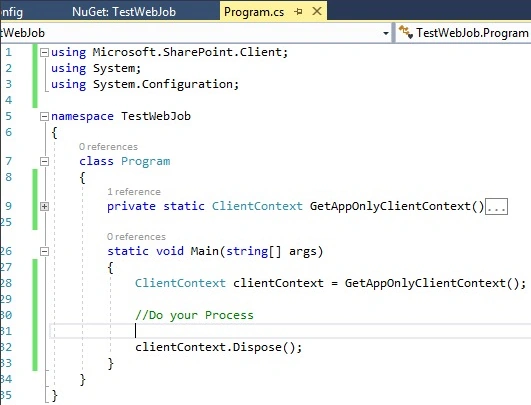Open '0 references' CodeLens above class Program
The height and width of the screenshot is (405, 531).
108,147
